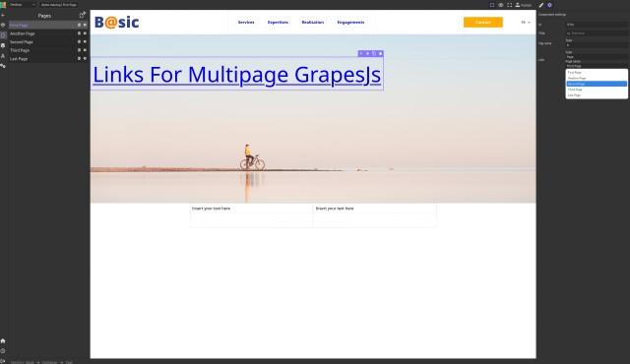This screenshot has height=364, width=630.
Task: Click the left 'Insert your text here' cell
Action: (x=251, y=209)
